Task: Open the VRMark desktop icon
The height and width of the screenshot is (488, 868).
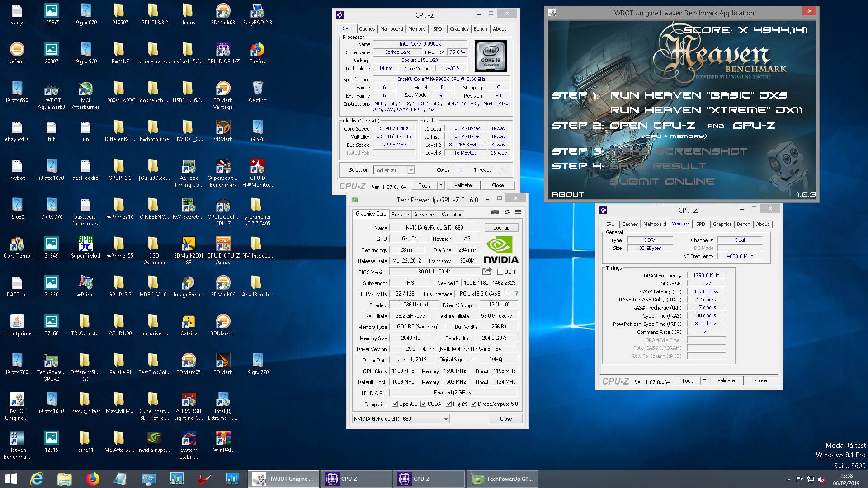Action: [223, 131]
